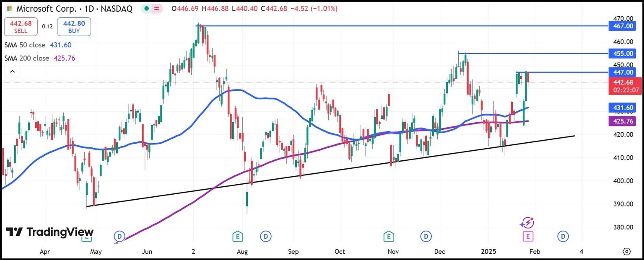Click the dividend D marker right of Feb
Image resolution: width=644 pixels, height=260 pixels.
click(563, 237)
